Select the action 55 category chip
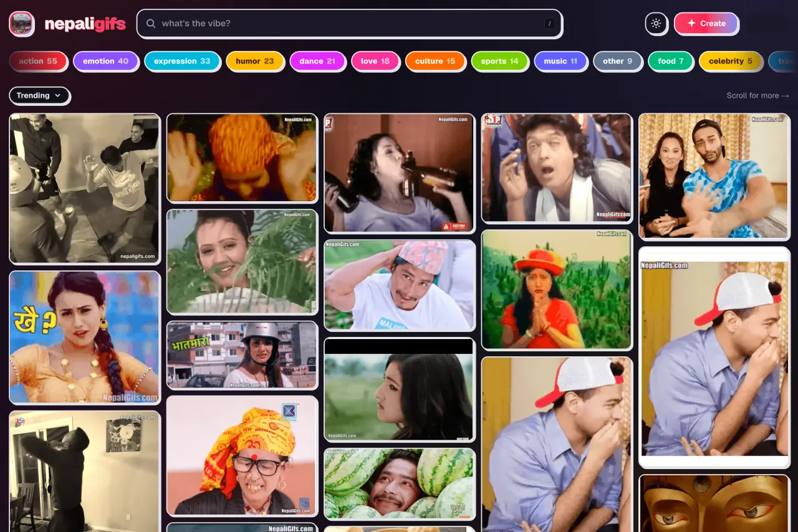The height and width of the screenshot is (532, 798). [38, 61]
